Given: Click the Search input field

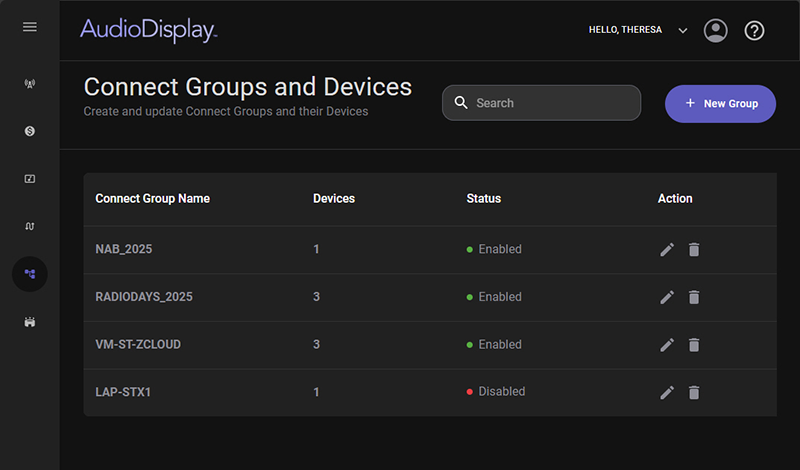Looking at the screenshot, I should tap(550, 103).
